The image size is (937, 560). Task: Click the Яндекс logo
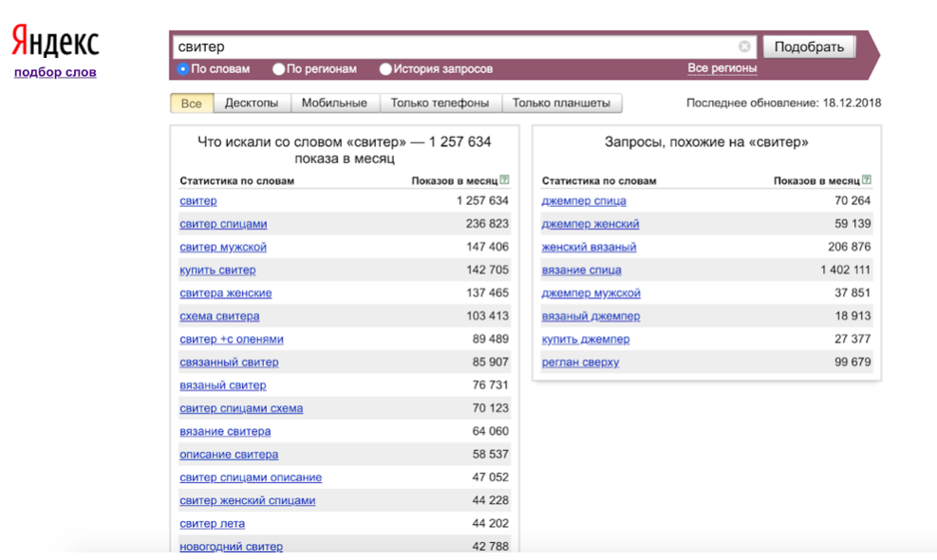coord(55,43)
